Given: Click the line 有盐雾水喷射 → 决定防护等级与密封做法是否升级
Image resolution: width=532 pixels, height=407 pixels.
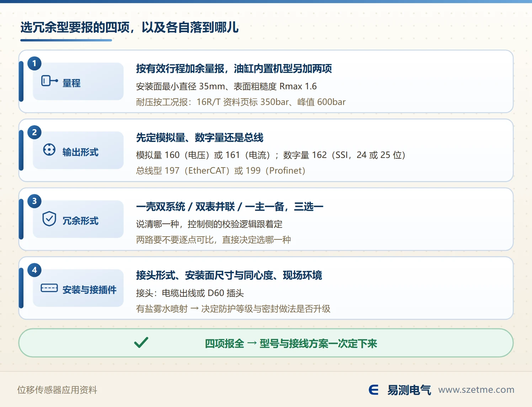Looking at the screenshot, I should pyautogui.click(x=233, y=309).
